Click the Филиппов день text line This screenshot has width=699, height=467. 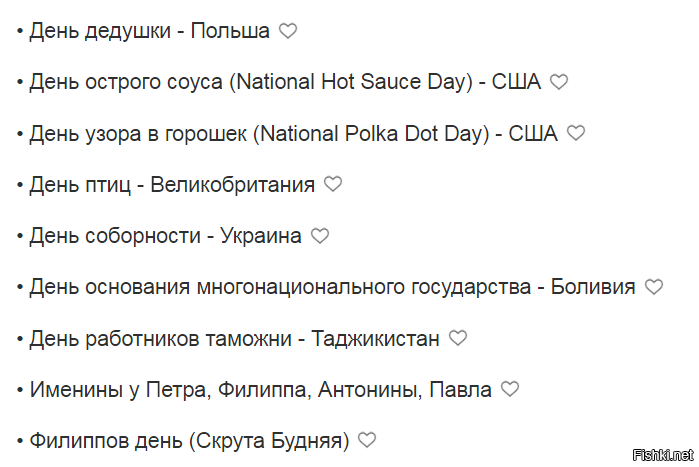(189, 441)
